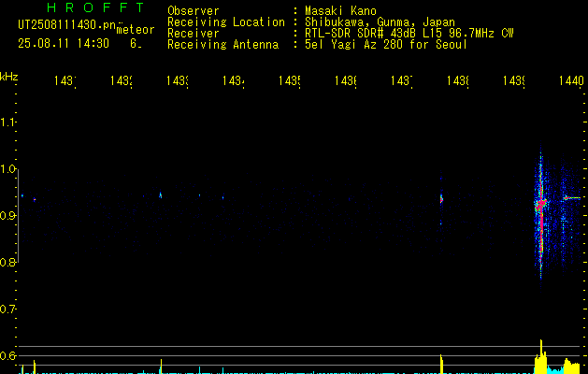Click the date stamp 25.08.11 14:30
This screenshot has height=374, width=588.
coord(64,44)
